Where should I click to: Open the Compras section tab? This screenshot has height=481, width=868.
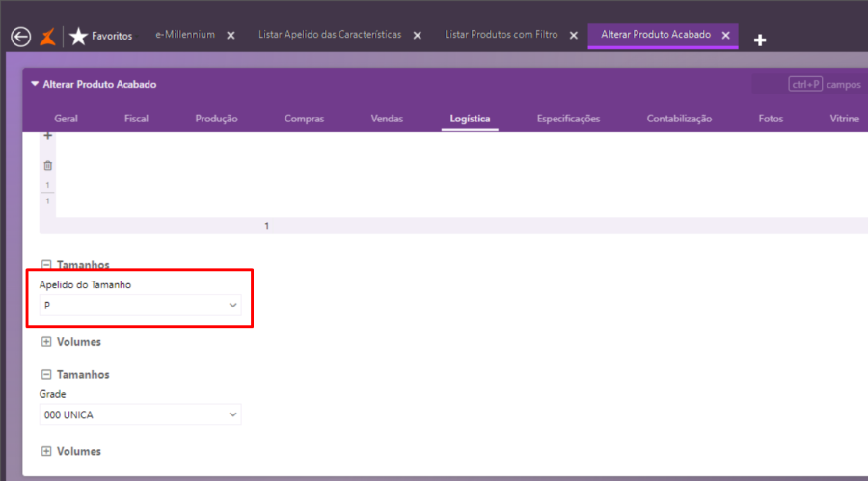[x=304, y=119]
